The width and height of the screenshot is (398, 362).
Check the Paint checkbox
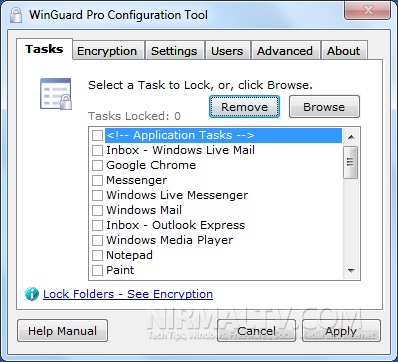[97, 270]
